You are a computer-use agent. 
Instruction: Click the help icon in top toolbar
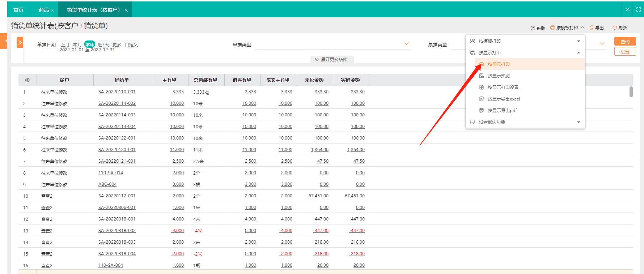coord(533,28)
